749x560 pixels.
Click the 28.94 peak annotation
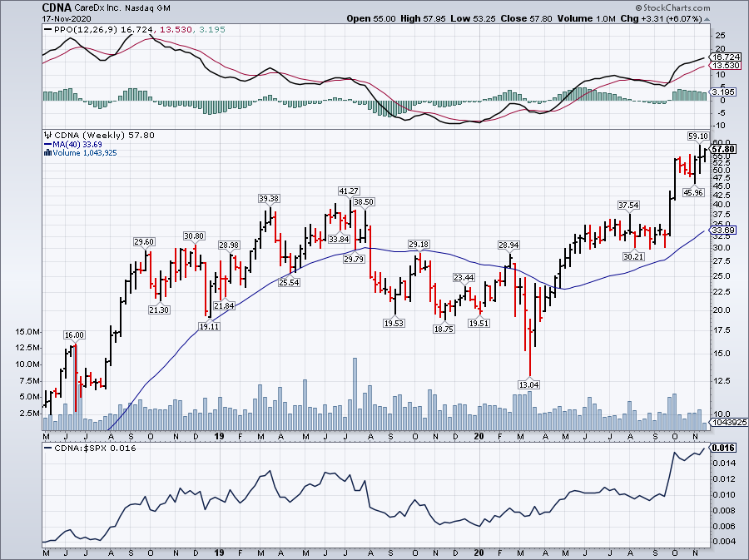tap(508, 245)
